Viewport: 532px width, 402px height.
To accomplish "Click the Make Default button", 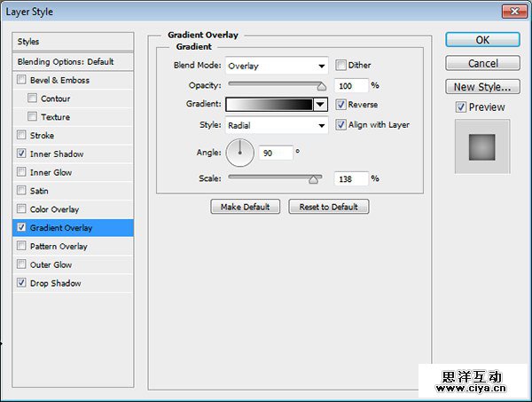I will [x=246, y=207].
